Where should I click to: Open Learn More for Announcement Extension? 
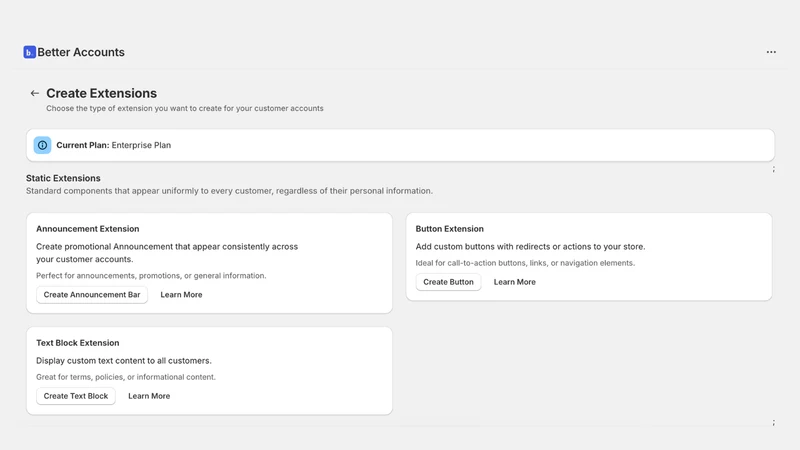[x=181, y=294]
